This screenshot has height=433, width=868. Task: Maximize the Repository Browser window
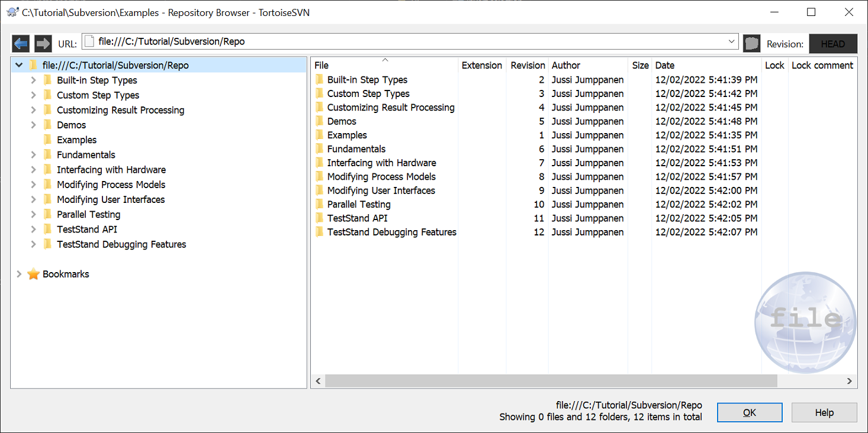[811, 12]
